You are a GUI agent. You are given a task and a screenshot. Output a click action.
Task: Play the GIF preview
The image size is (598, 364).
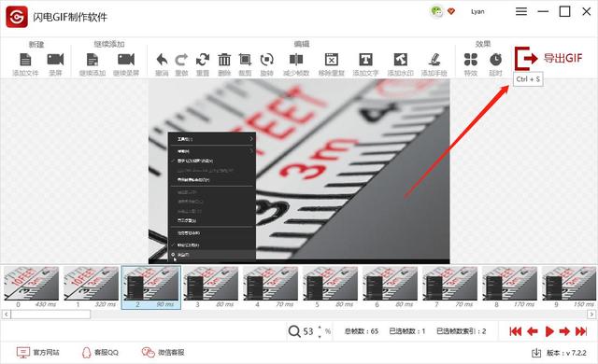549,331
